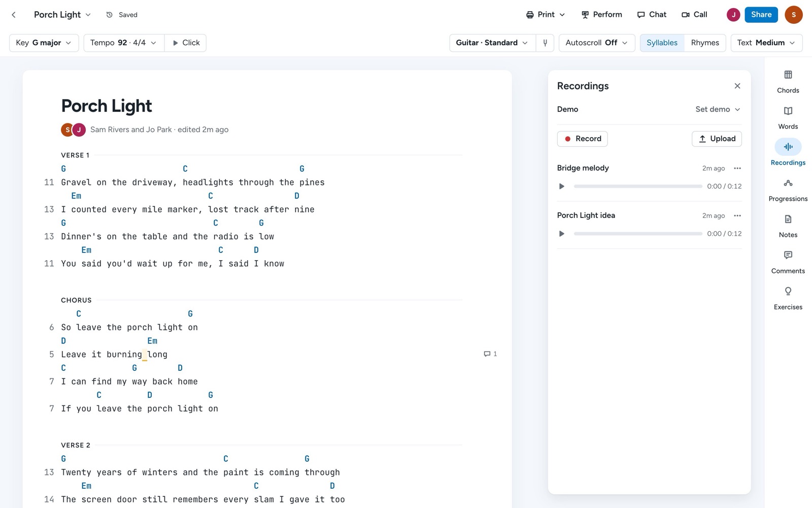Image resolution: width=812 pixels, height=508 pixels.
Task: Click the Em chord above 'burning long'
Action: click(152, 341)
